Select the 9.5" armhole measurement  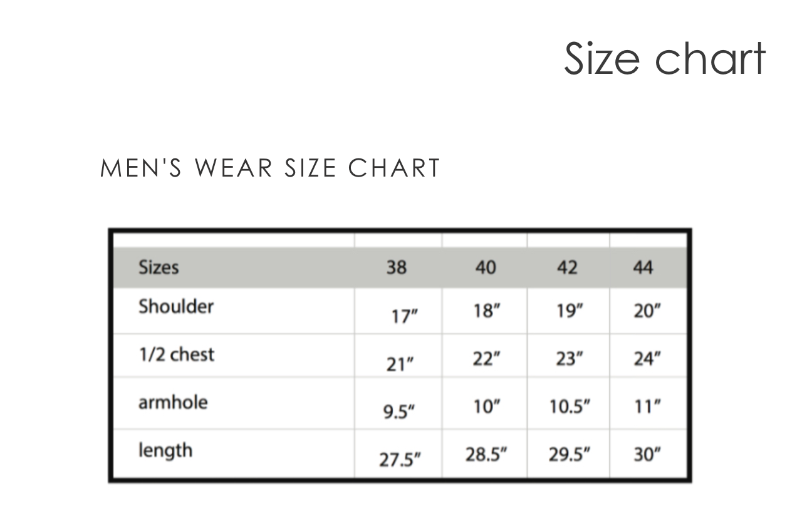pos(400,413)
